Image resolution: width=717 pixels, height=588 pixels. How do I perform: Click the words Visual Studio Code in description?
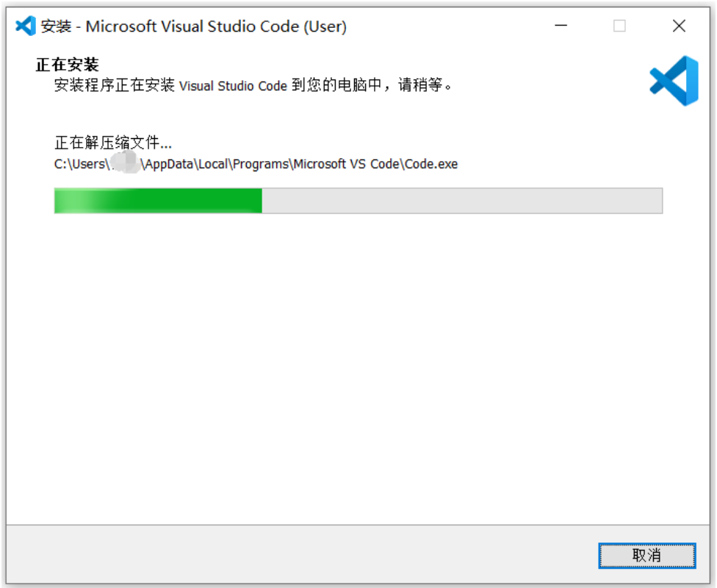click(233, 85)
